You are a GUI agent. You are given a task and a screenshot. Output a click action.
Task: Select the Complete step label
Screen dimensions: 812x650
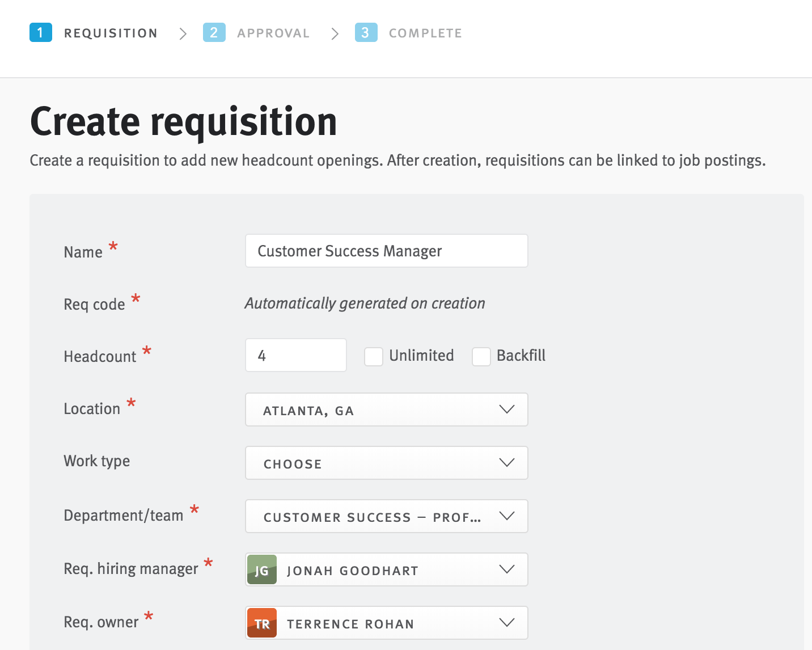pyautogui.click(x=425, y=33)
